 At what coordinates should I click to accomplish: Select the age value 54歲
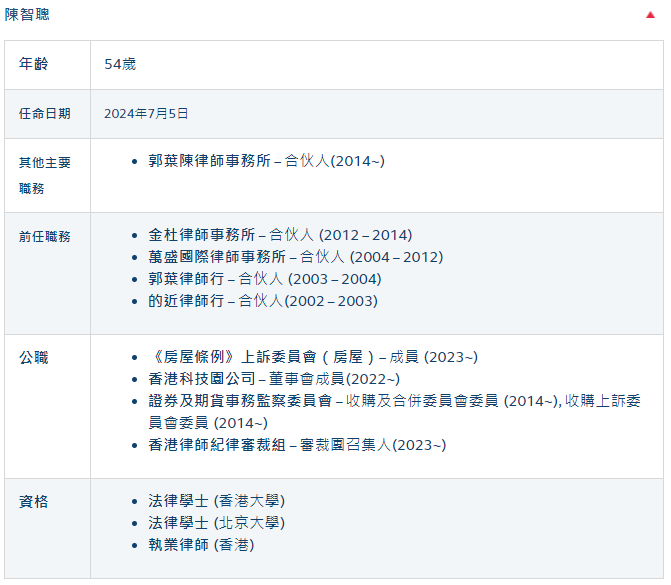120,64
